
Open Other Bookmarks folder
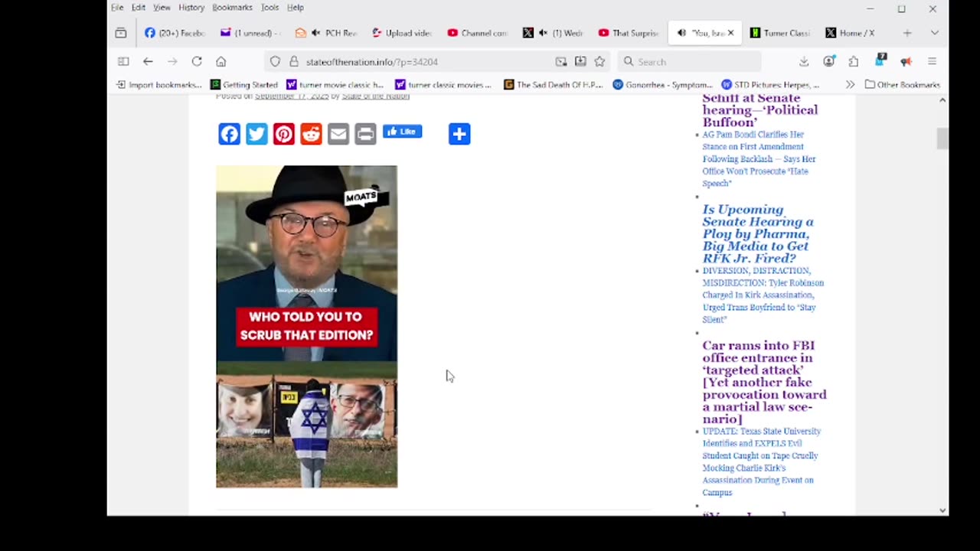pyautogui.click(x=902, y=85)
